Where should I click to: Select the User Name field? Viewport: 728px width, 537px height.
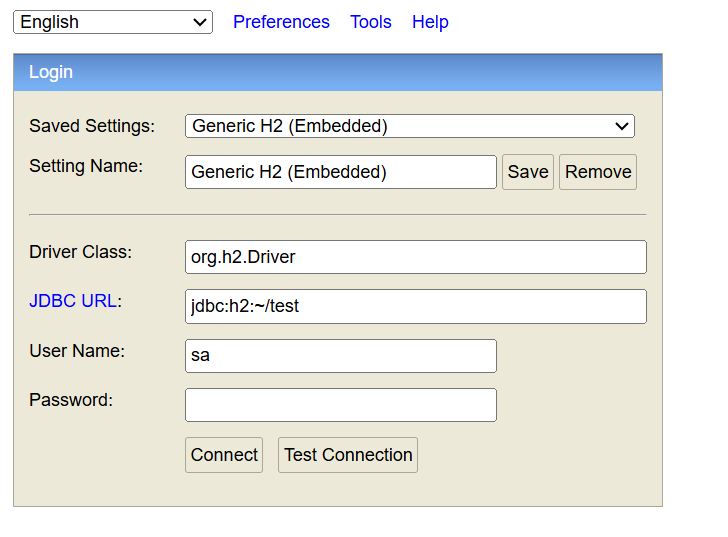[341, 356]
